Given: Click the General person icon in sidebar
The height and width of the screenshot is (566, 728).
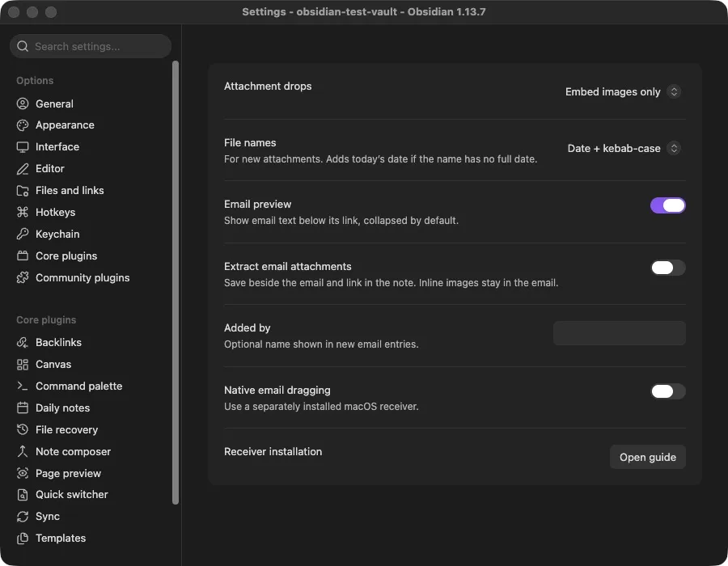Looking at the screenshot, I should point(23,103).
